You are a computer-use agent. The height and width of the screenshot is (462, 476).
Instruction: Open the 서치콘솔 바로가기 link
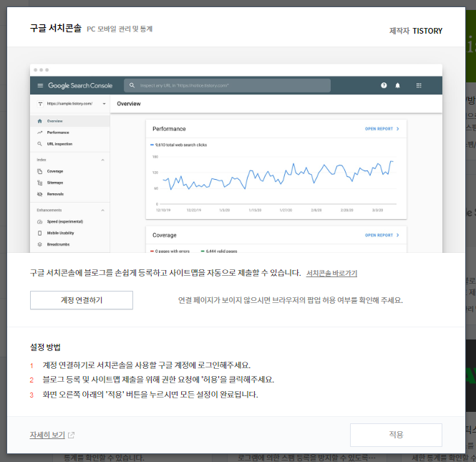click(x=331, y=273)
